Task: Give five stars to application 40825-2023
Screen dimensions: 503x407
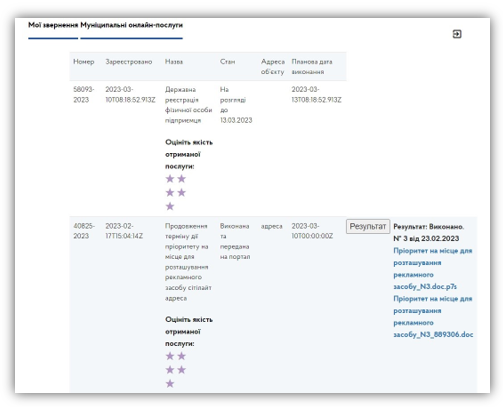Action: tap(170, 384)
